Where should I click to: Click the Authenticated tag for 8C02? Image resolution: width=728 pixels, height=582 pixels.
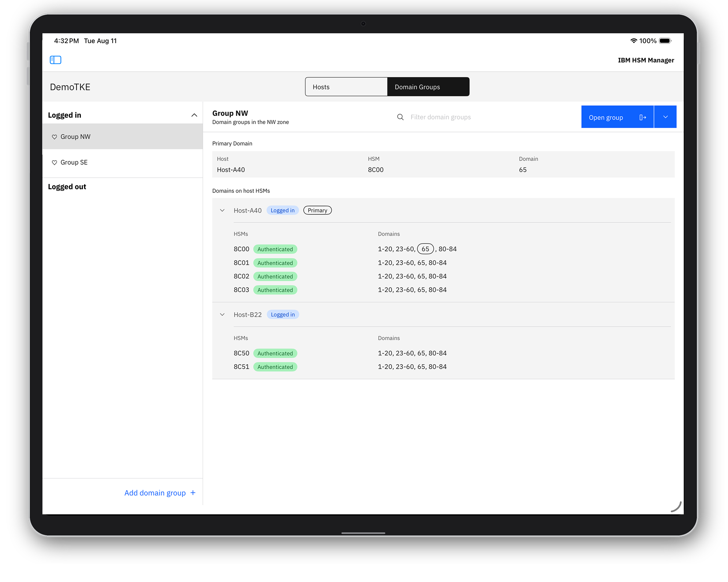[x=275, y=277]
